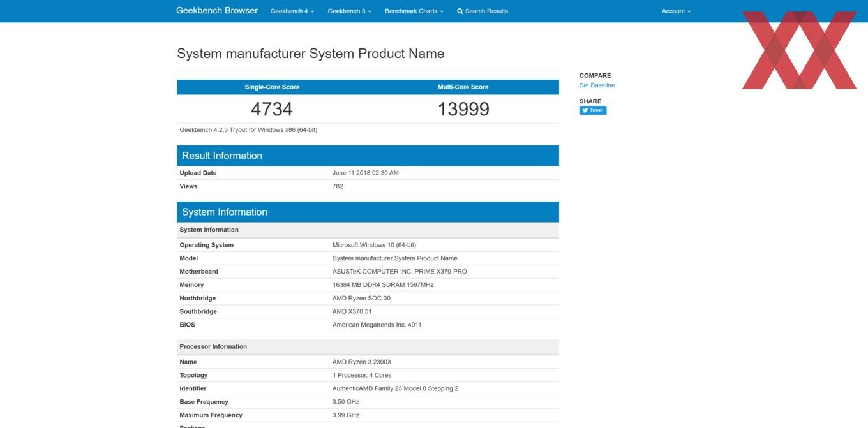The image size is (868, 428).
Task: Click the Set Baseline link
Action: point(597,85)
